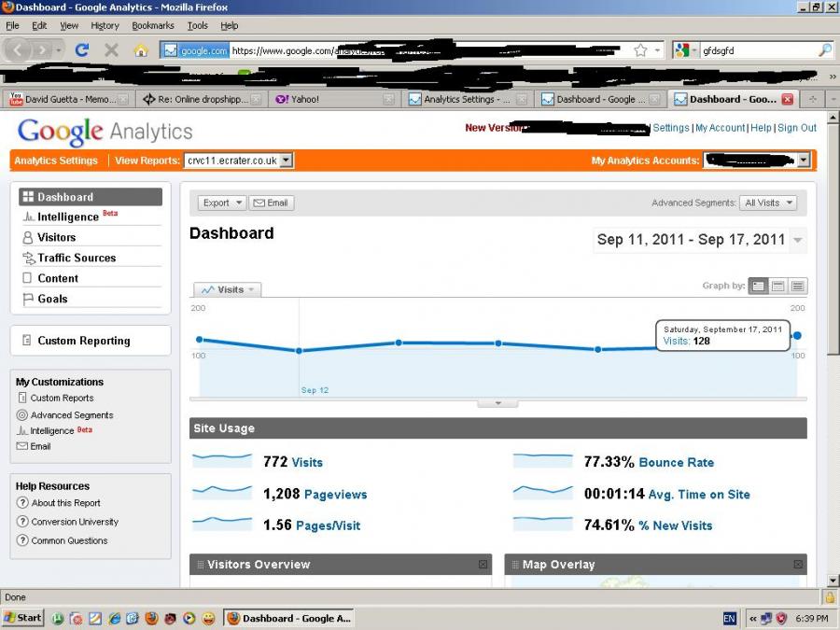Click the Sep 17 data point on graph
Image resolution: width=840 pixels, height=630 pixels.
[x=797, y=335]
